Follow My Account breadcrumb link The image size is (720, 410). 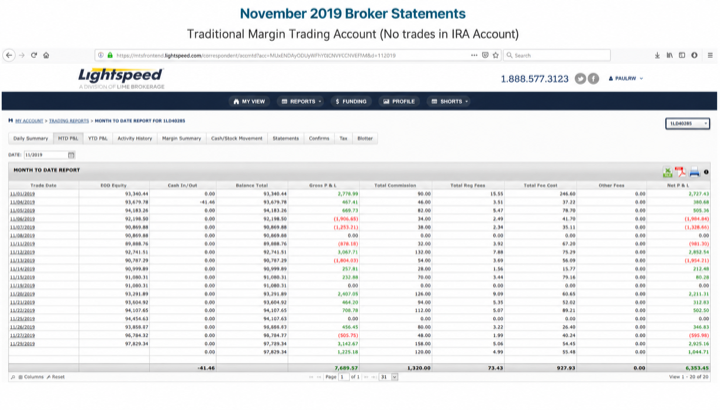coord(29,121)
